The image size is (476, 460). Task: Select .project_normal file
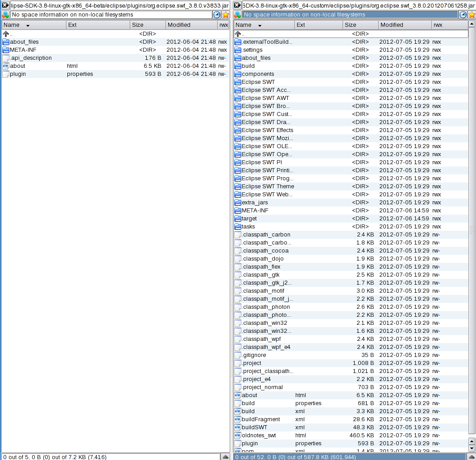click(x=351, y=387)
